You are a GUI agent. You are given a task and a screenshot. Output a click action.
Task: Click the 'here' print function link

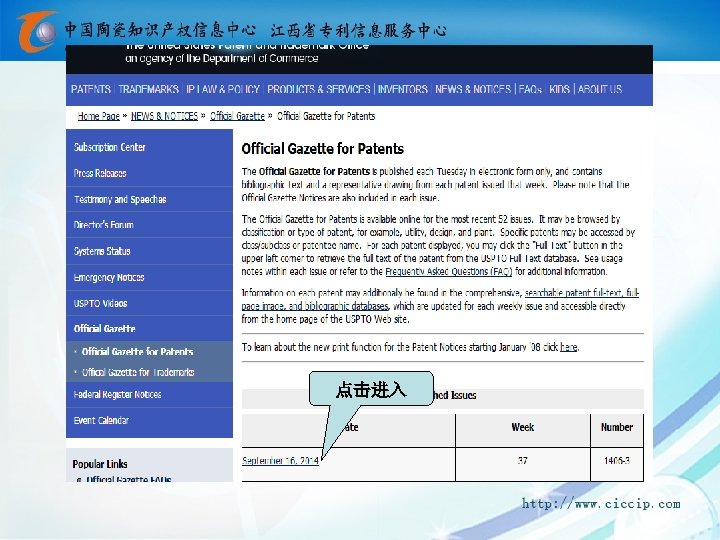coord(568,347)
